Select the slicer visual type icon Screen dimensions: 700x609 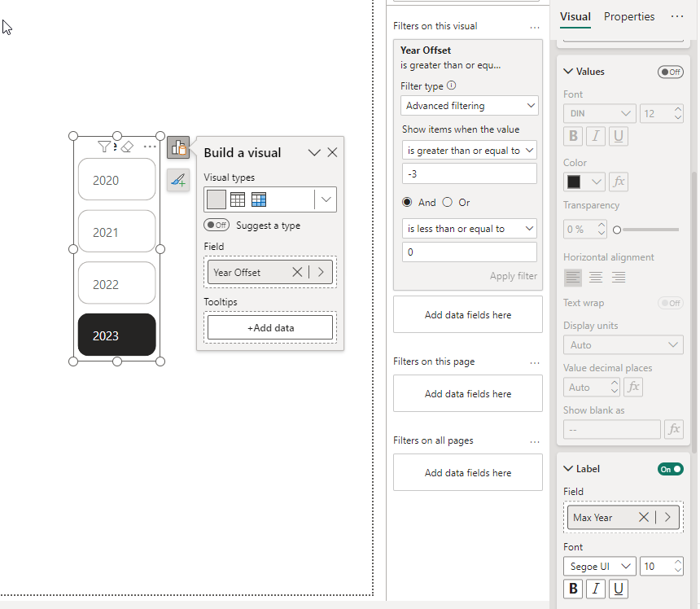click(x=216, y=199)
